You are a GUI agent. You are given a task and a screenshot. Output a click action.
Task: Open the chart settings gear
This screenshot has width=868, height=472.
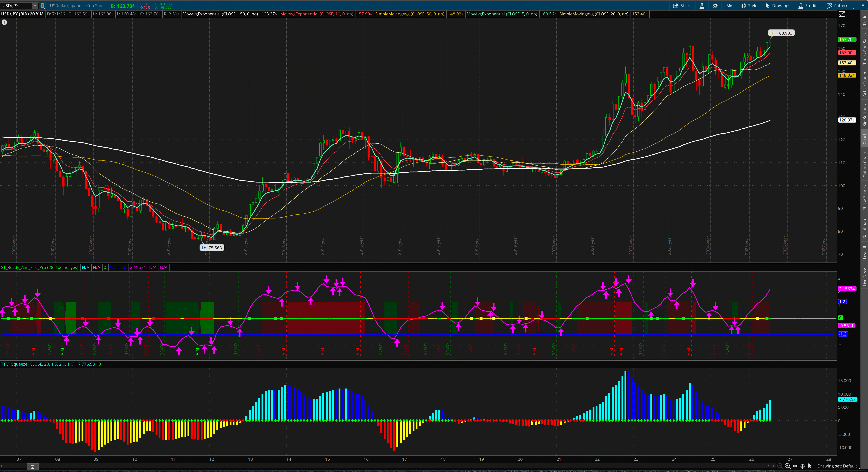pos(715,6)
